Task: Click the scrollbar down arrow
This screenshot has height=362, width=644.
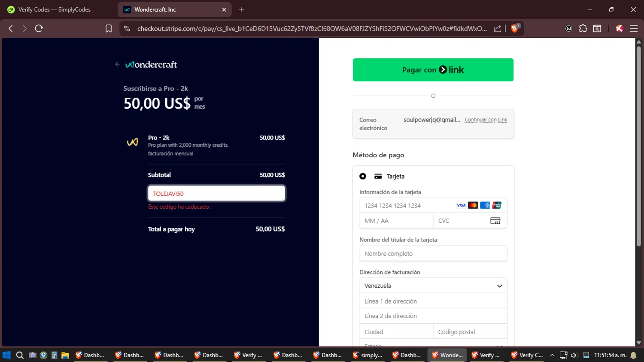Action: [x=639, y=343]
